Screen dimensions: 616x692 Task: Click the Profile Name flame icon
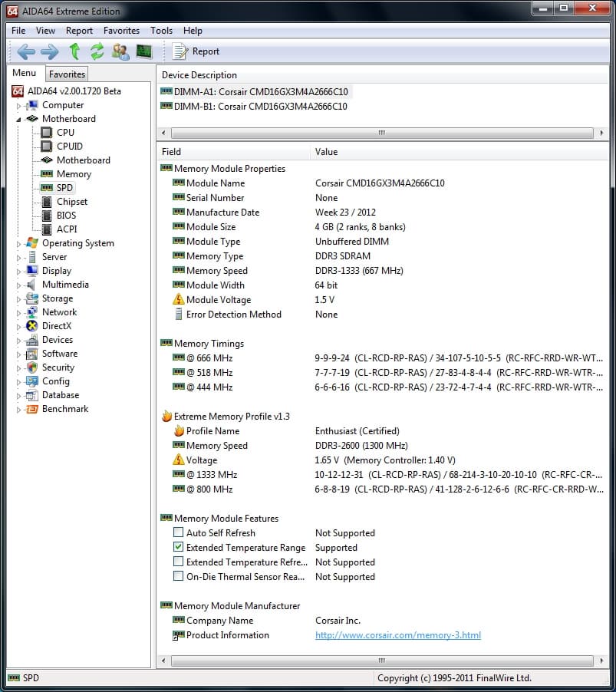pyautogui.click(x=179, y=430)
